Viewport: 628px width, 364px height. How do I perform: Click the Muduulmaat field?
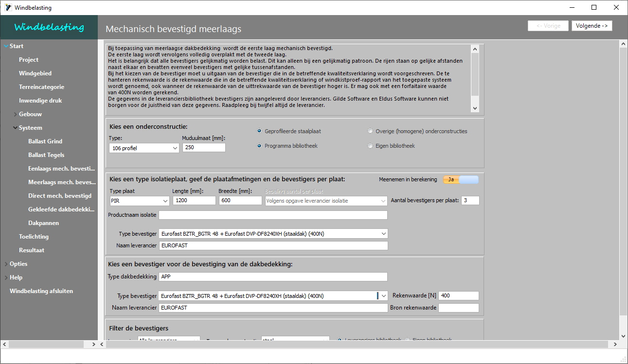click(204, 147)
